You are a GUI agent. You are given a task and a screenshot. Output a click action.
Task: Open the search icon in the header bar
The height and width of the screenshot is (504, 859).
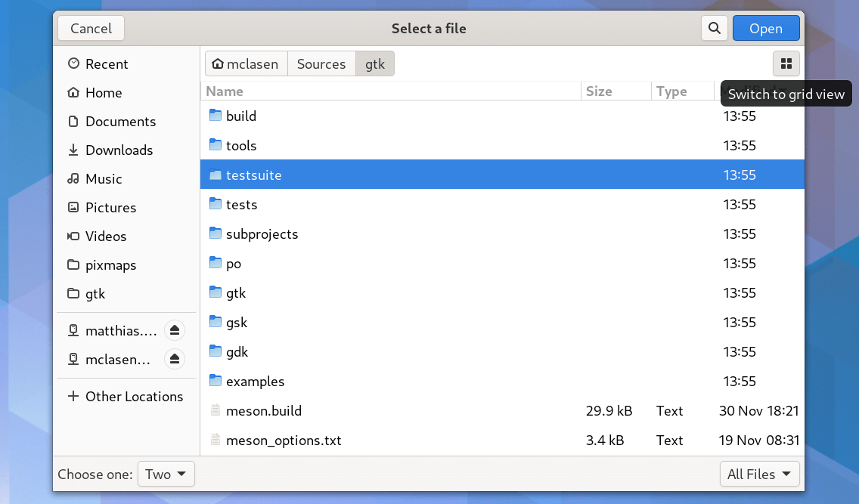click(x=714, y=28)
